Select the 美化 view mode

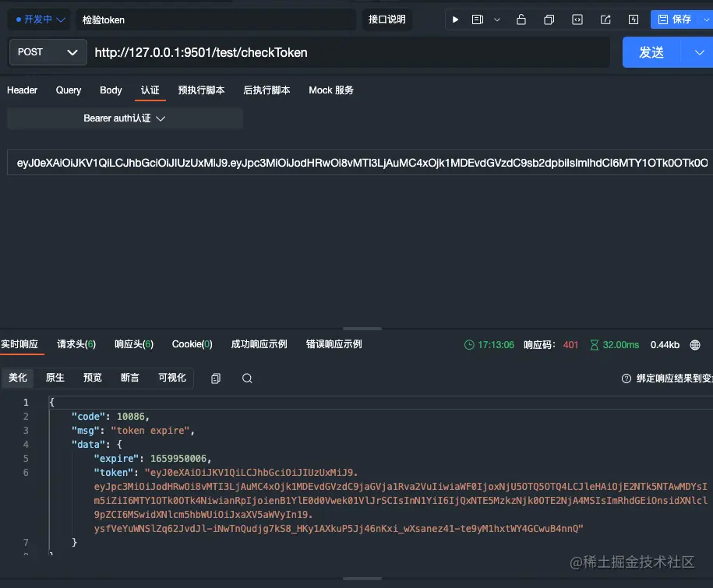click(x=18, y=378)
